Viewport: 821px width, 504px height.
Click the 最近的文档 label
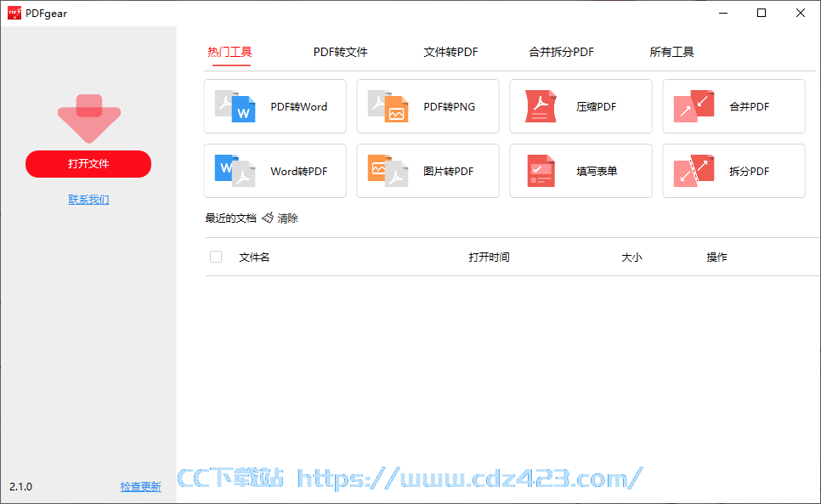click(x=230, y=218)
